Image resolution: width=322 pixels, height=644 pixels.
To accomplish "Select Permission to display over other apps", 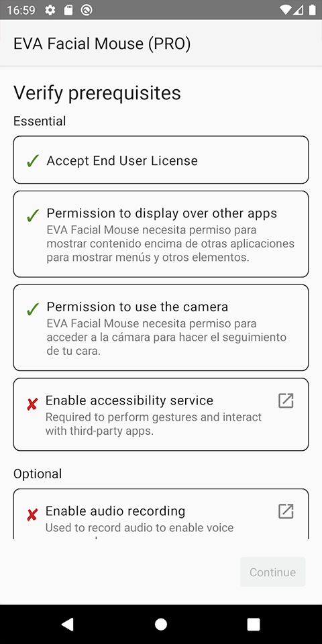I will pyautogui.click(x=161, y=234).
